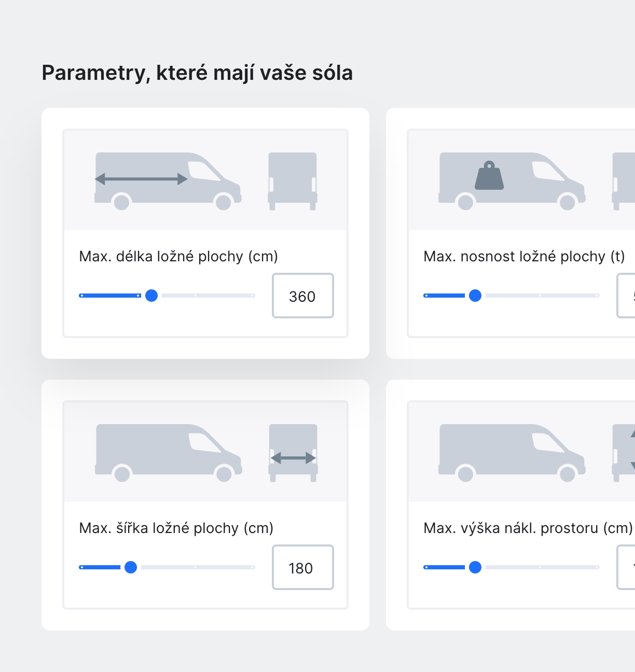Image resolution: width=635 pixels, height=672 pixels.
Task: Click the max cargo height slider handle
Action: (475, 567)
